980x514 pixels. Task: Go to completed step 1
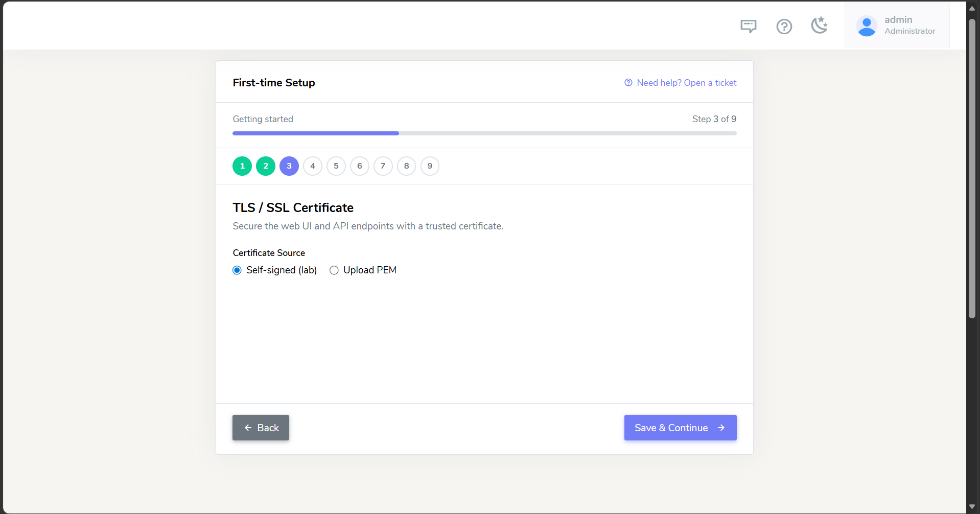pos(242,166)
